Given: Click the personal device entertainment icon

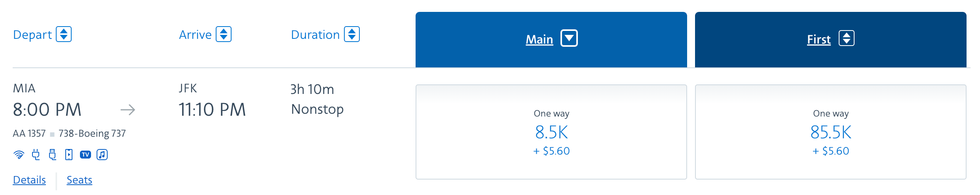Looking at the screenshot, I should coord(69,155).
